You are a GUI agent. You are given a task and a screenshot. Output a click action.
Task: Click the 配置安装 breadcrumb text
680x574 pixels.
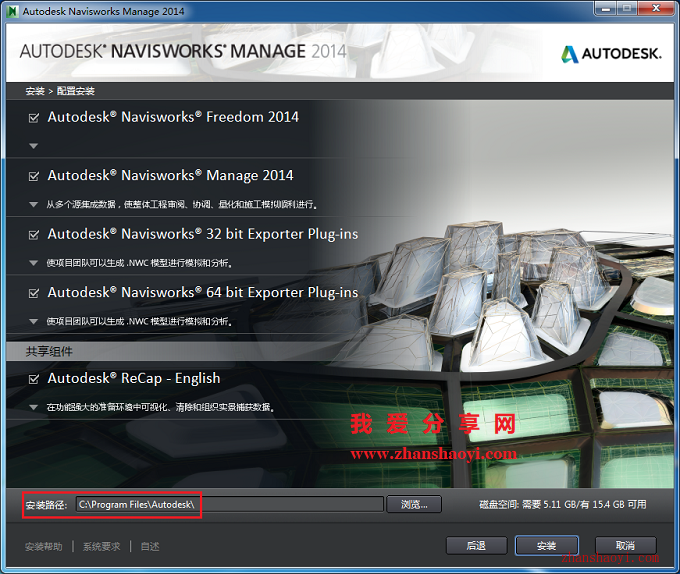pyautogui.click(x=75, y=91)
